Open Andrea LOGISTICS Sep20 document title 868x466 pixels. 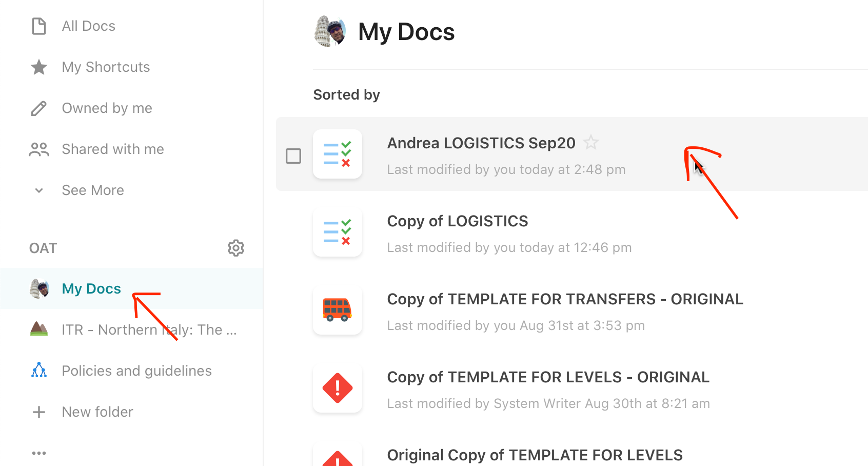coord(481,143)
